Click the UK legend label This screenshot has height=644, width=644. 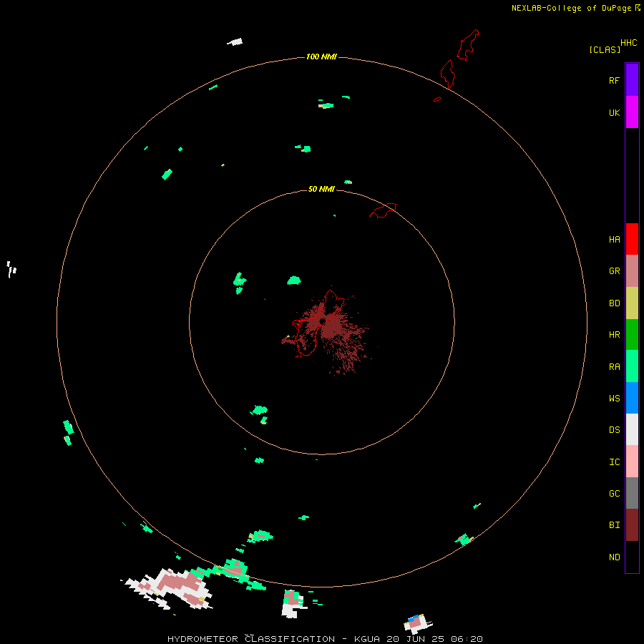(614, 112)
